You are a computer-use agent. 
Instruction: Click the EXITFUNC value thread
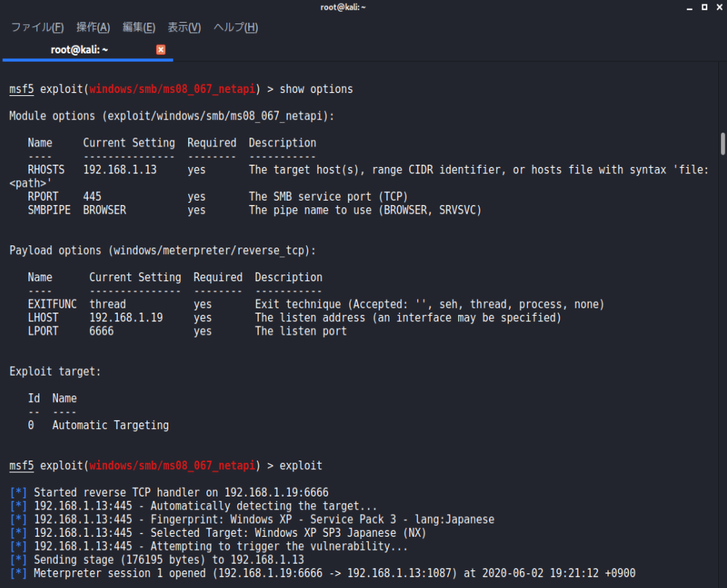pyautogui.click(x=108, y=304)
